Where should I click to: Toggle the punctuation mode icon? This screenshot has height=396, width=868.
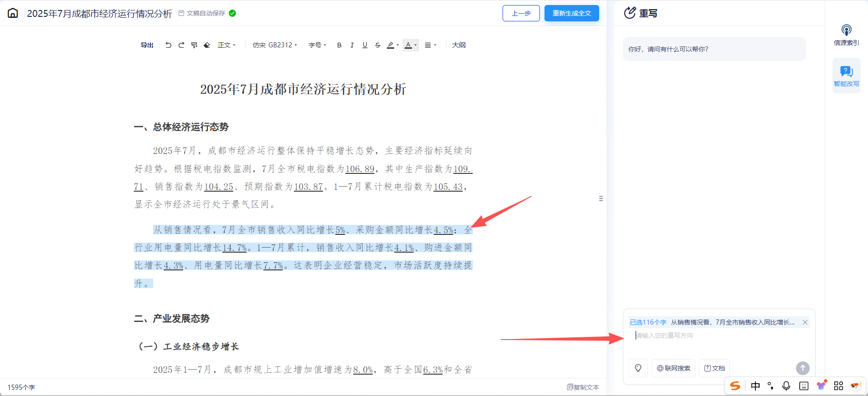[770, 386]
